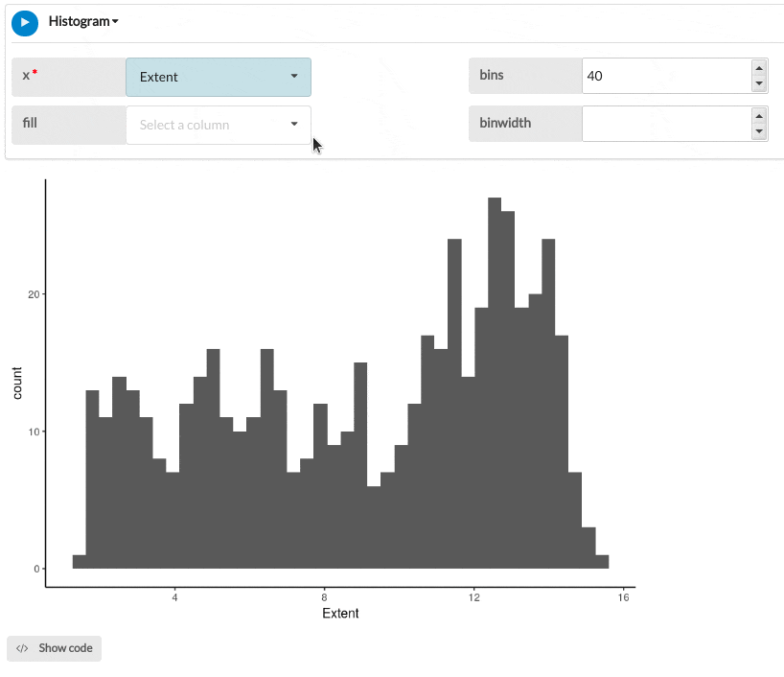Screen dimensions: 784x677
Task: Expand the x column dropdown showing Extent
Action: point(218,77)
